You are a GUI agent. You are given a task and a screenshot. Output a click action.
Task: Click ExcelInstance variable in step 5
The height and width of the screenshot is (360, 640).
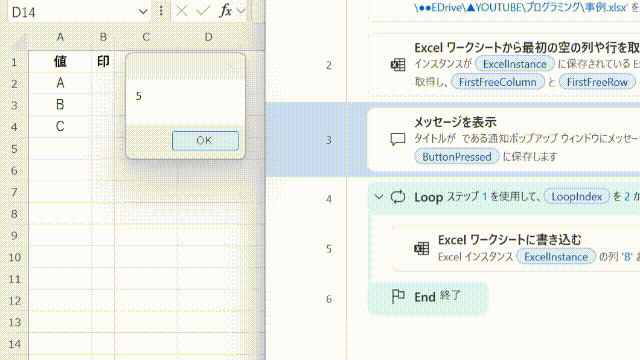pos(556,257)
